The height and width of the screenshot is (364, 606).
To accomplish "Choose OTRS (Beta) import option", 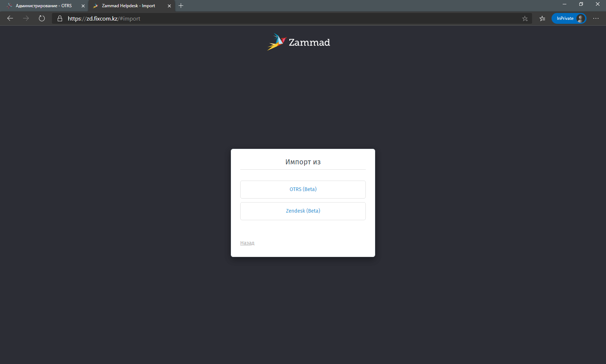I will (x=303, y=190).
